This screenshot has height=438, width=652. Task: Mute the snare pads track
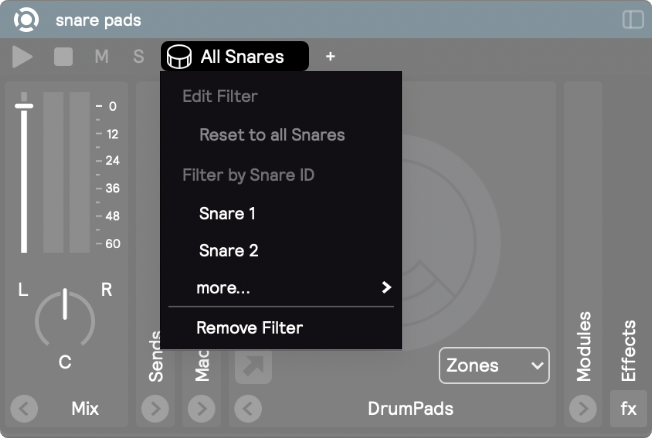[x=101, y=57]
